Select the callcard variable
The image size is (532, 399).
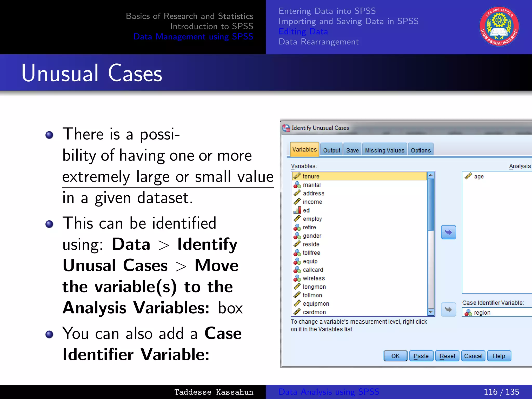tap(360, 270)
